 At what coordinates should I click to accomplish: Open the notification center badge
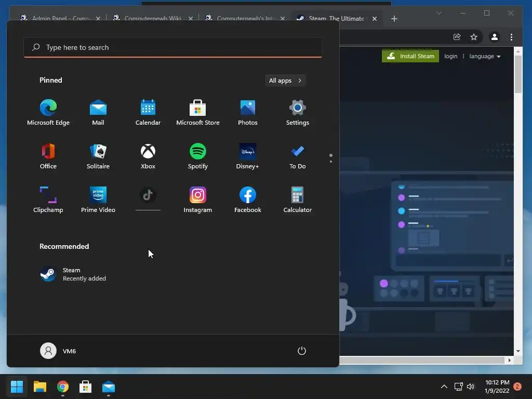click(517, 387)
